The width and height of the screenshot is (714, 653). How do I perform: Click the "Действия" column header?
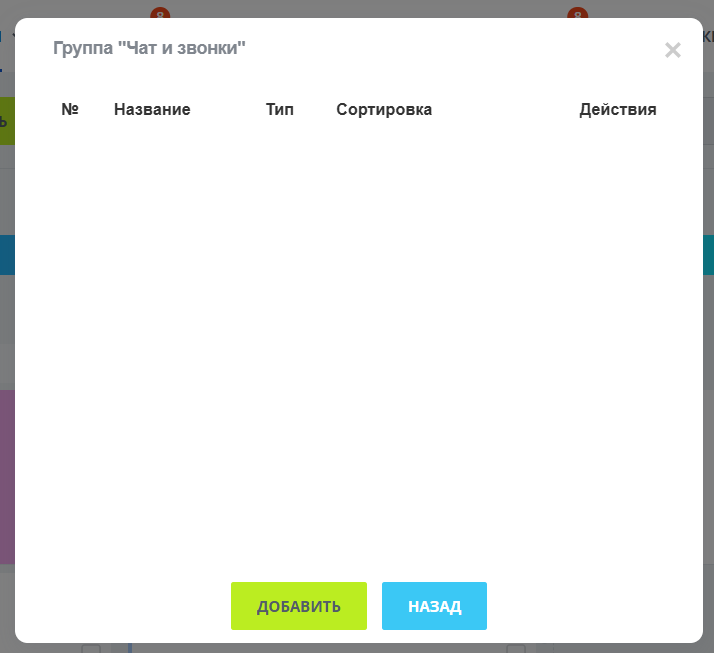[617, 110]
